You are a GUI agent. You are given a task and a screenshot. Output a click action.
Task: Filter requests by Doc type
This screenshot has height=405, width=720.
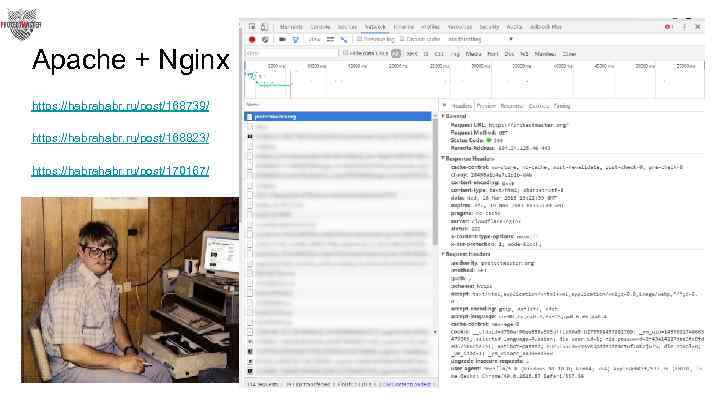pyautogui.click(x=509, y=54)
